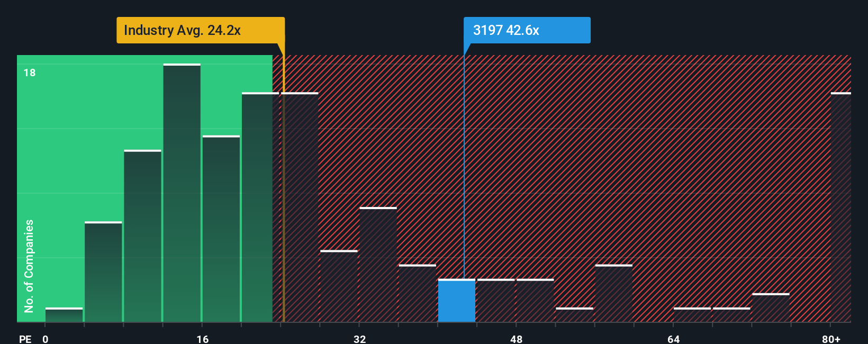Click the No. of Companies axis title
868x344 pixels.
point(29,266)
